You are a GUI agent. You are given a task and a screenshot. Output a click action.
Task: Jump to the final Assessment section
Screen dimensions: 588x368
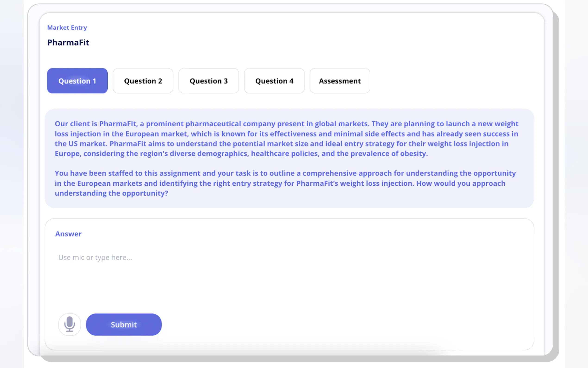340,81
